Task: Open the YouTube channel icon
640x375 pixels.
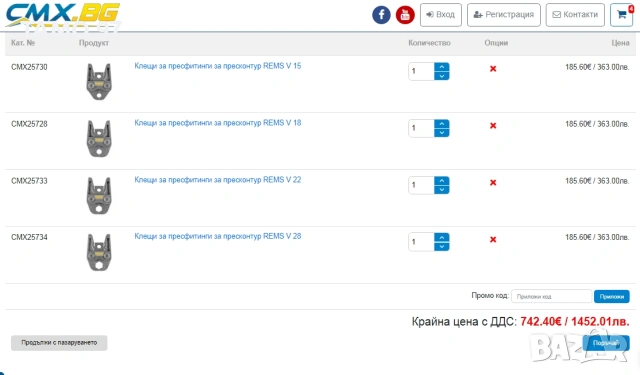Action: (405, 15)
